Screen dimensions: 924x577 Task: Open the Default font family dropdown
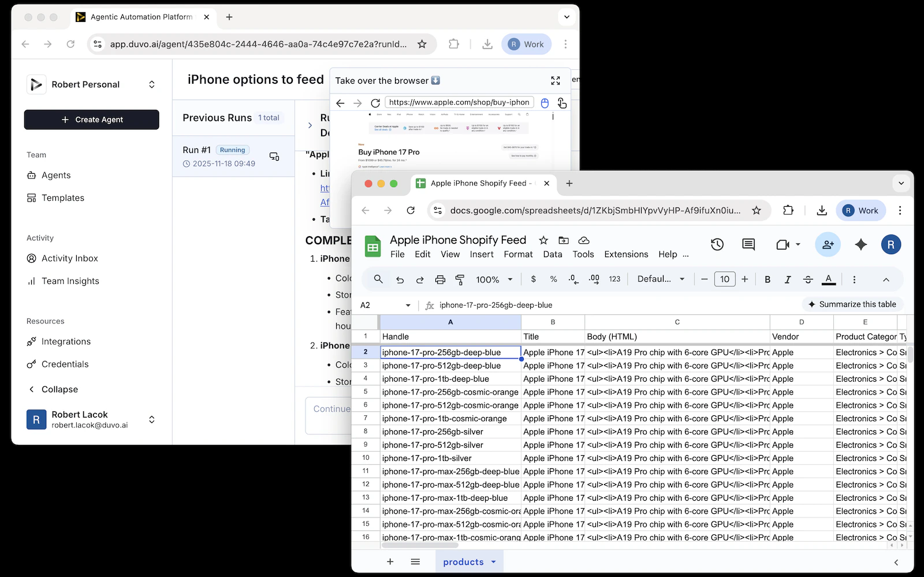(x=661, y=279)
